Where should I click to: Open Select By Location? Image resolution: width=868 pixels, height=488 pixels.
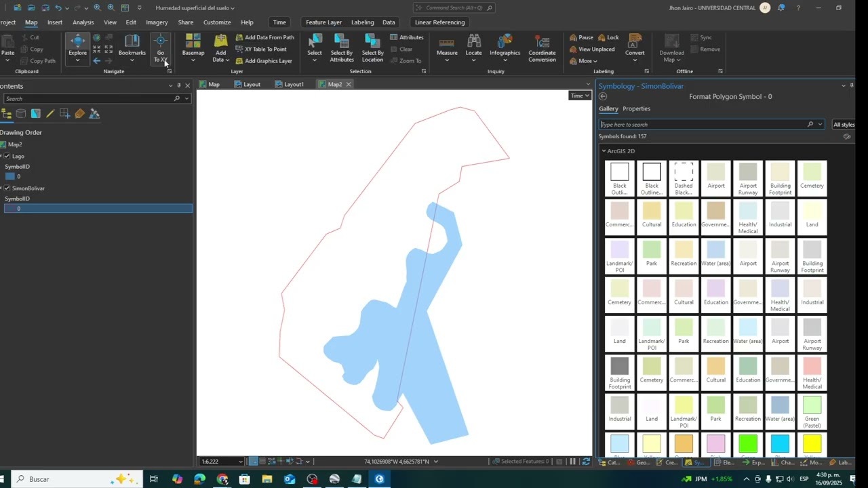tap(372, 47)
